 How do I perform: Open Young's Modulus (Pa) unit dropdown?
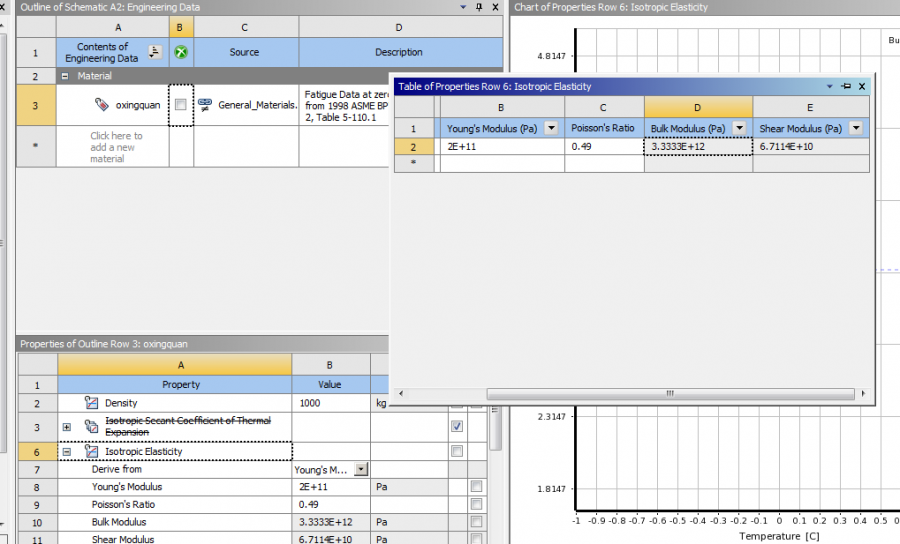(551, 128)
